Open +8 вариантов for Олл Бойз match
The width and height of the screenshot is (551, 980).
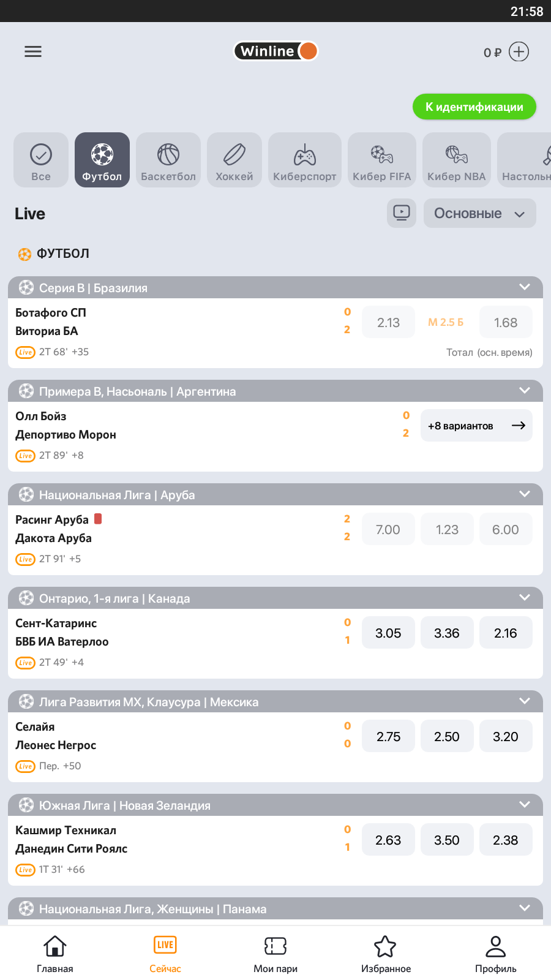(476, 426)
